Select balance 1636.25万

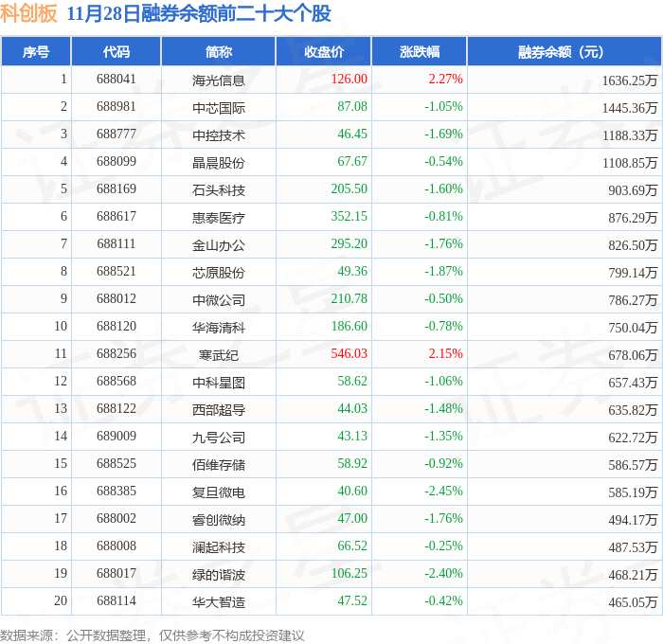630,80
